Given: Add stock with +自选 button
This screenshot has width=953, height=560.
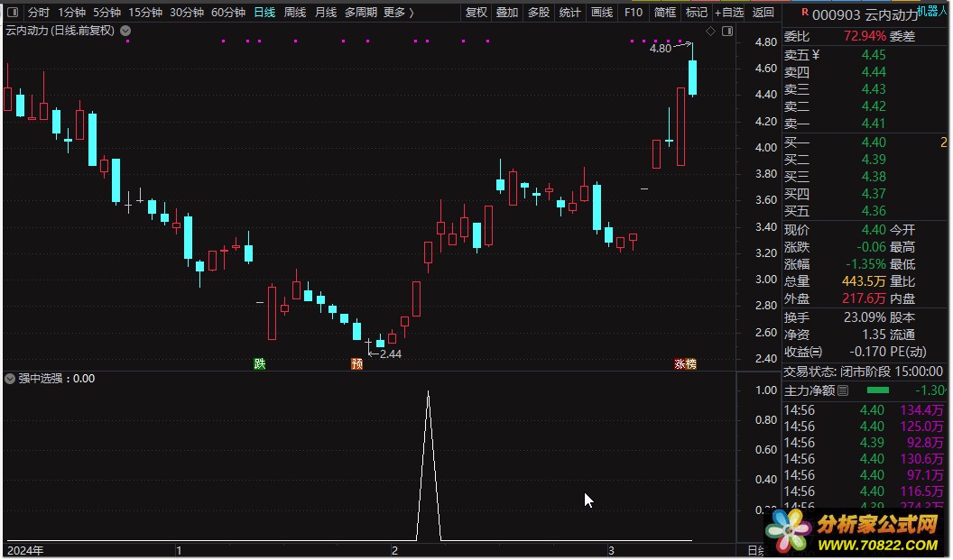Looking at the screenshot, I should (729, 12).
